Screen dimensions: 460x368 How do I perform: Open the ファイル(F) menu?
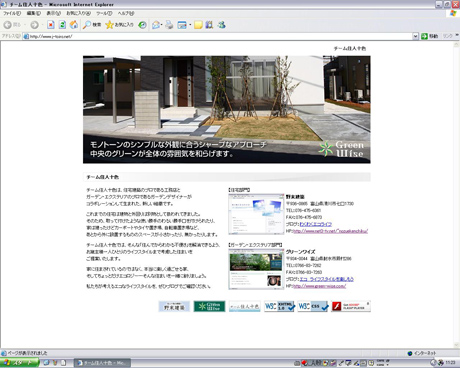[x=12, y=13]
